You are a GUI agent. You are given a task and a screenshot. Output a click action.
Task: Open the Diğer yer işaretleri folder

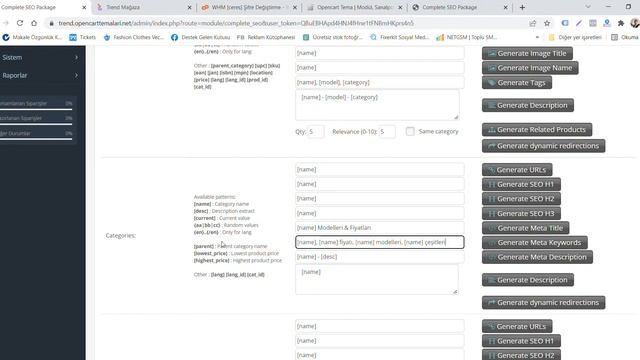[x=575, y=37]
